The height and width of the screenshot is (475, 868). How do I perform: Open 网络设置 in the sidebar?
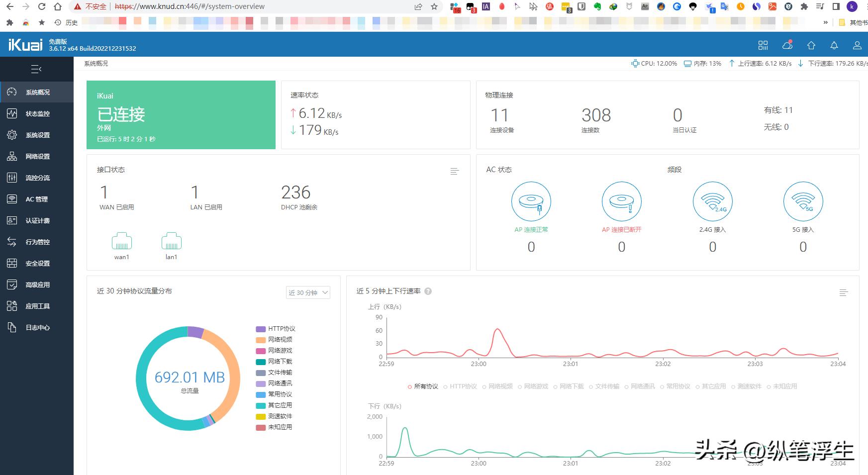(37, 157)
